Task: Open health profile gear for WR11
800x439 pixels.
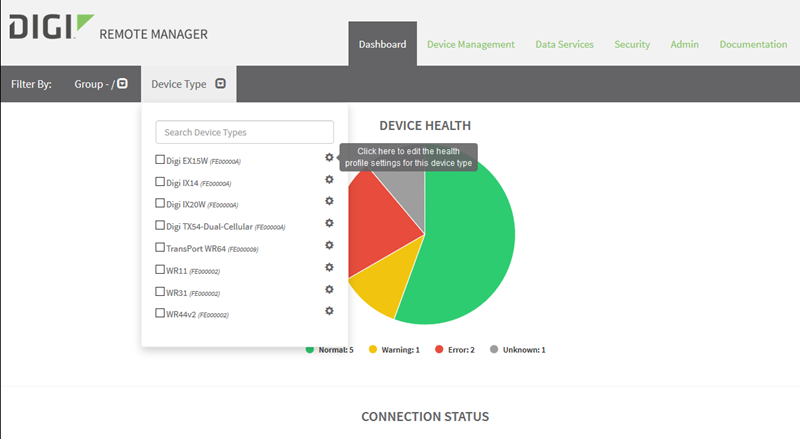Action: (329, 267)
